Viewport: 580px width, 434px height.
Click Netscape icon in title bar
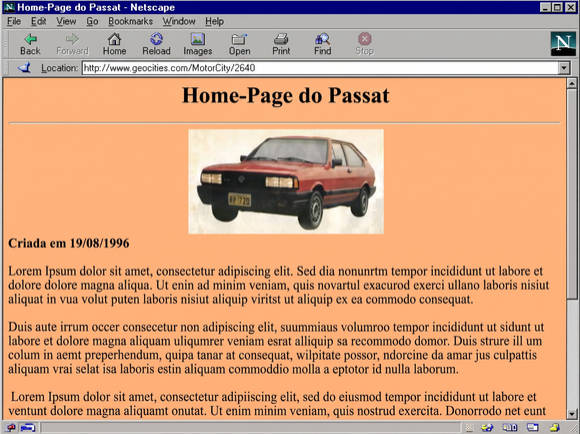(9, 7)
